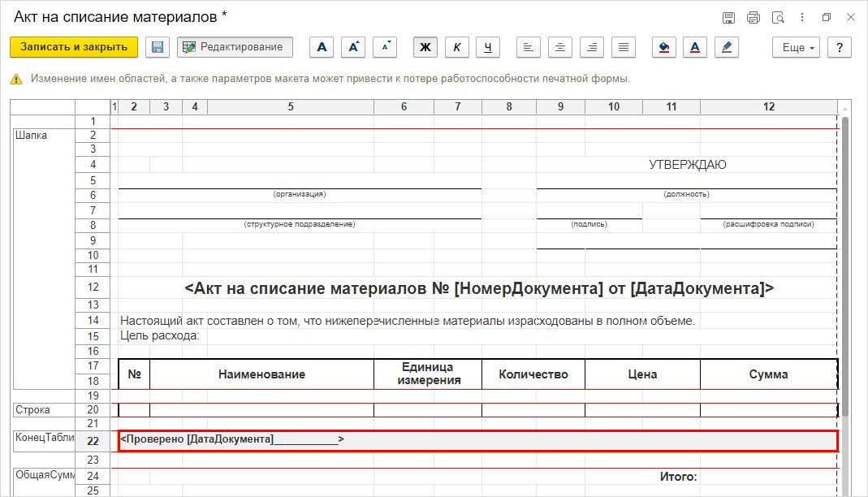Image resolution: width=868 pixels, height=497 pixels.
Task: Toggle the Редактирование edit mode button
Action: (x=235, y=47)
